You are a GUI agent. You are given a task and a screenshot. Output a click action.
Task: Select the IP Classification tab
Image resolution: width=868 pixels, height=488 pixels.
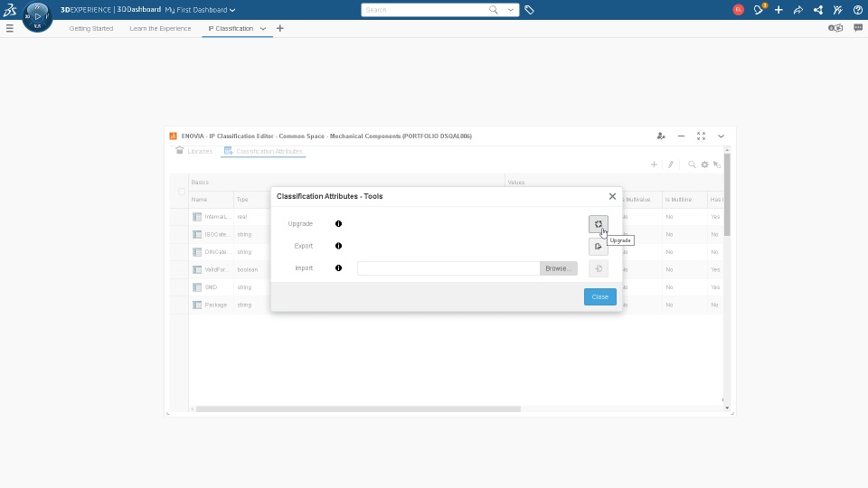pyautogui.click(x=231, y=28)
